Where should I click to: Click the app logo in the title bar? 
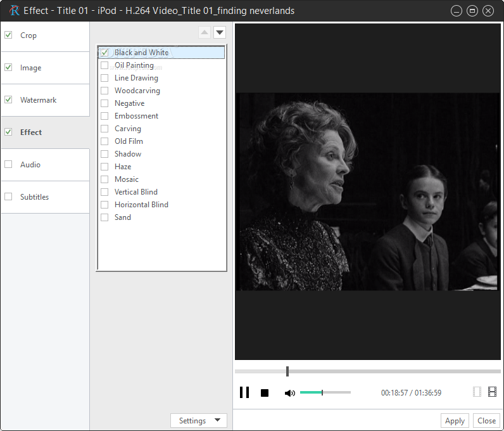(x=14, y=10)
